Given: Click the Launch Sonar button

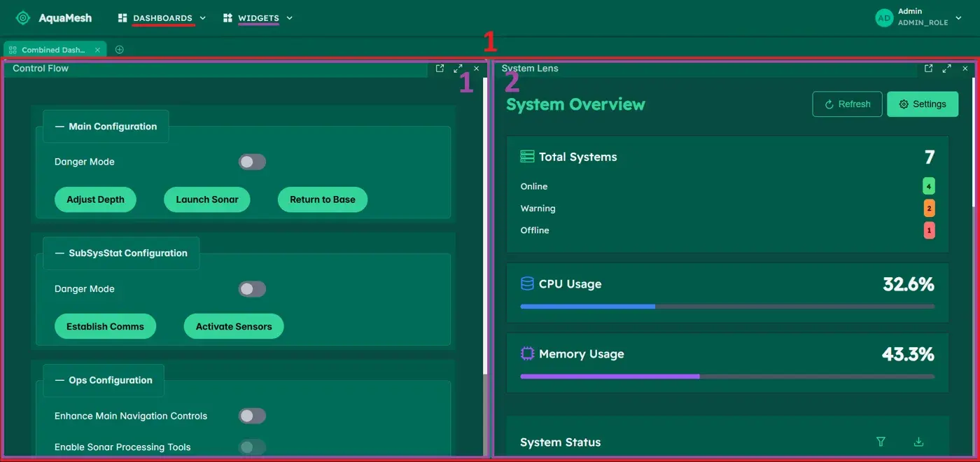Looking at the screenshot, I should 207,199.
